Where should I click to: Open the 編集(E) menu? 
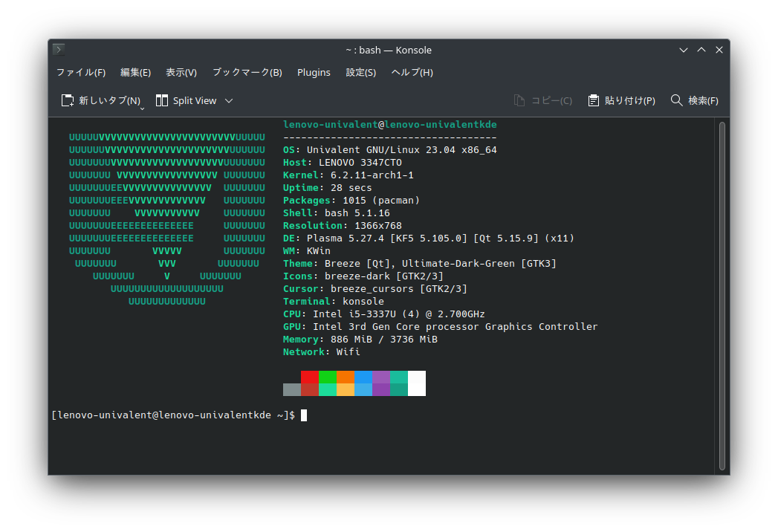pos(135,73)
